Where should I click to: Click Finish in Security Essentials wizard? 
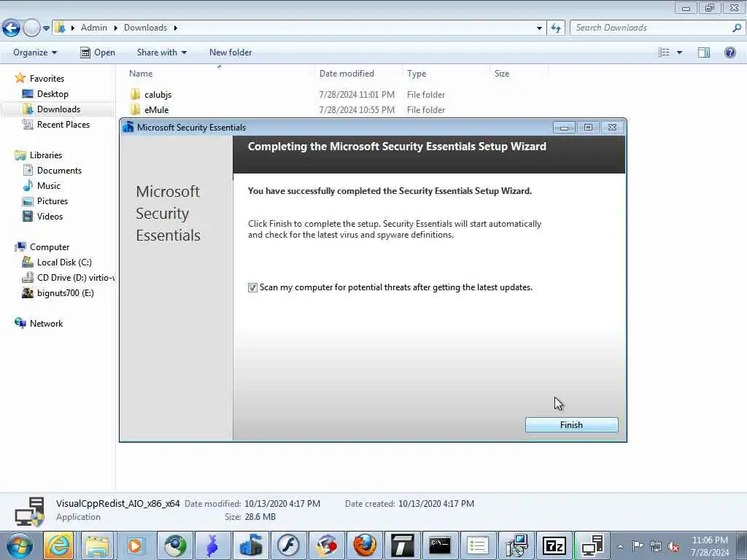(571, 425)
